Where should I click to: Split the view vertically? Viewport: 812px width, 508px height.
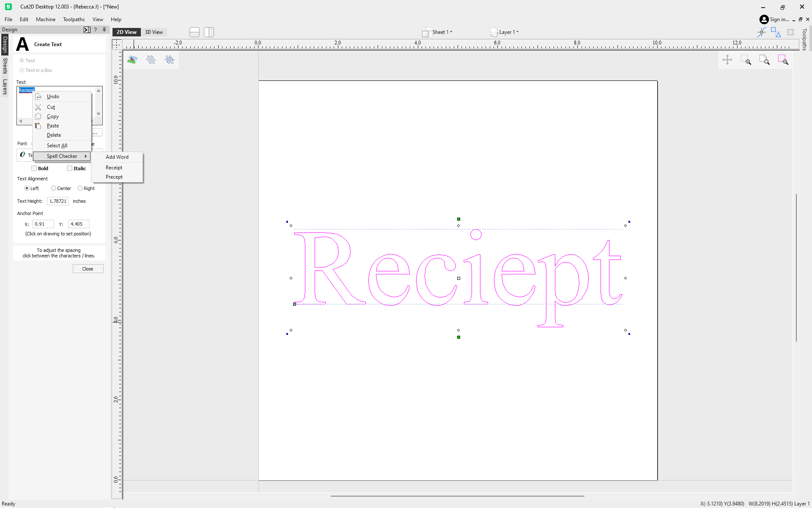click(209, 32)
